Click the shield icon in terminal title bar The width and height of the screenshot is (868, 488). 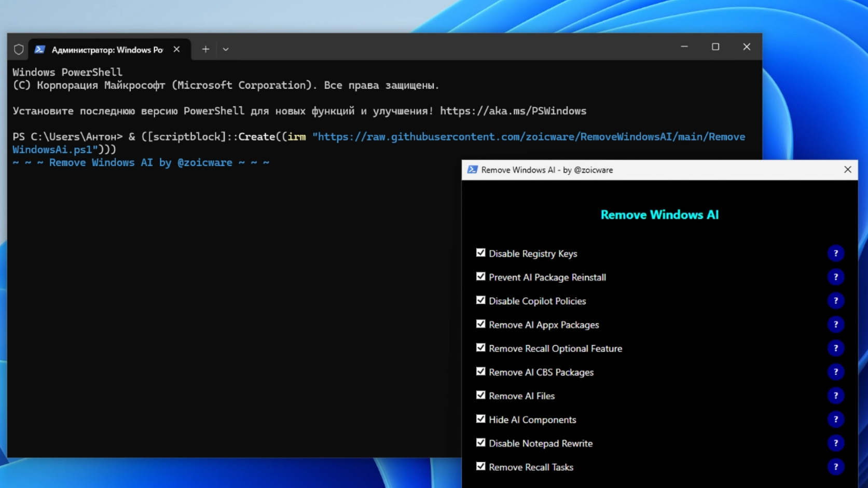pyautogui.click(x=19, y=50)
